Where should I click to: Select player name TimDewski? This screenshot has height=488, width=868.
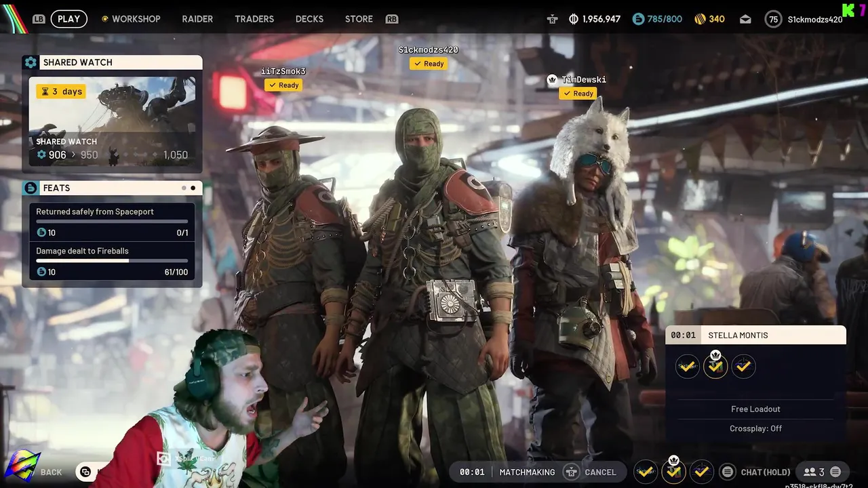pos(584,79)
